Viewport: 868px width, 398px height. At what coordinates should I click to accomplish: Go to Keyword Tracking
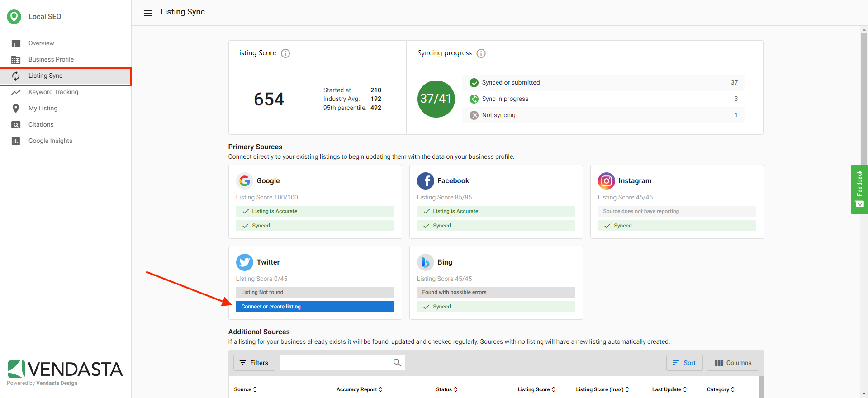(x=66, y=92)
